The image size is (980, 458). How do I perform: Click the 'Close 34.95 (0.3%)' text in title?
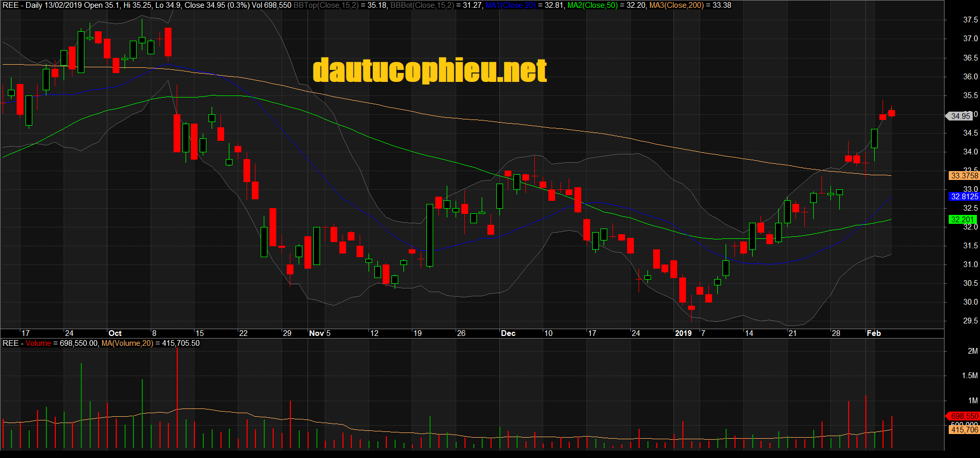217,5
